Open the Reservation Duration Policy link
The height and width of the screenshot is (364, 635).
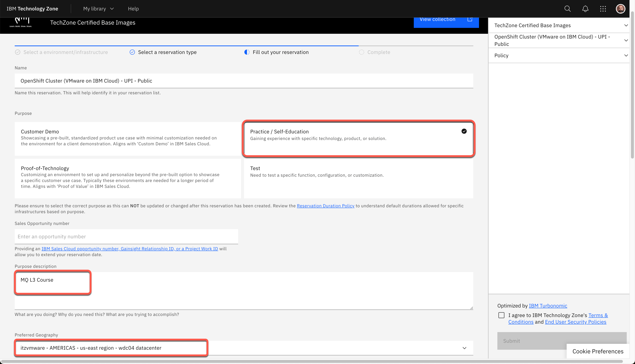(325, 206)
